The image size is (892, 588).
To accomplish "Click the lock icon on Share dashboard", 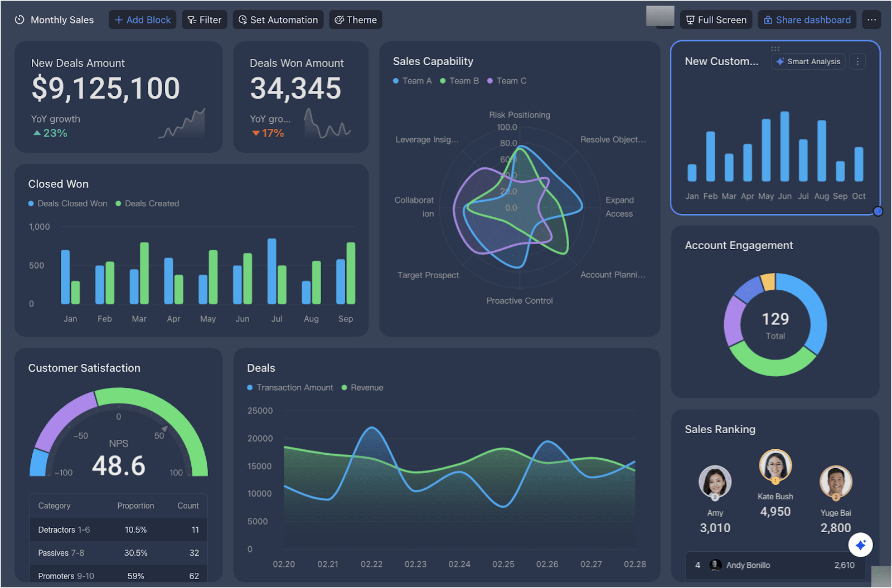I will (x=768, y=20).
